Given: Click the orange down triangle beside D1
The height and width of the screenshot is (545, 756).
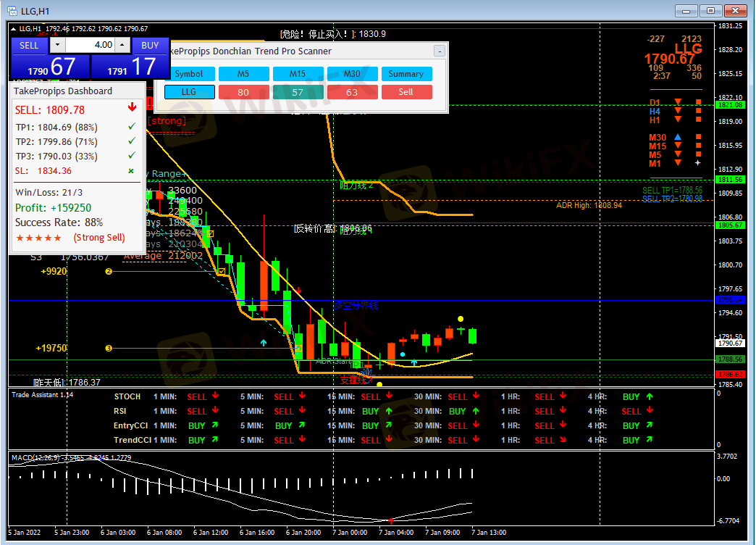Looking at the screenshot, I should (x=678, y=102).
